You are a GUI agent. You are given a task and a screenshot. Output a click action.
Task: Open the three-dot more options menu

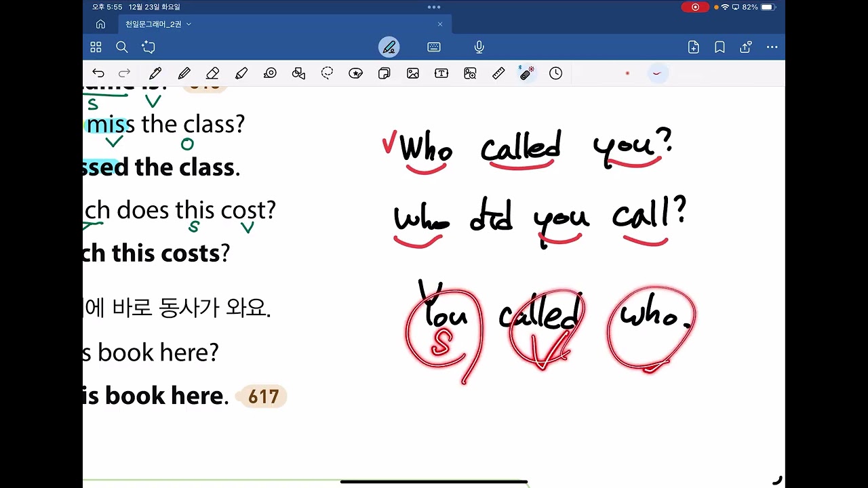(772, 47)
